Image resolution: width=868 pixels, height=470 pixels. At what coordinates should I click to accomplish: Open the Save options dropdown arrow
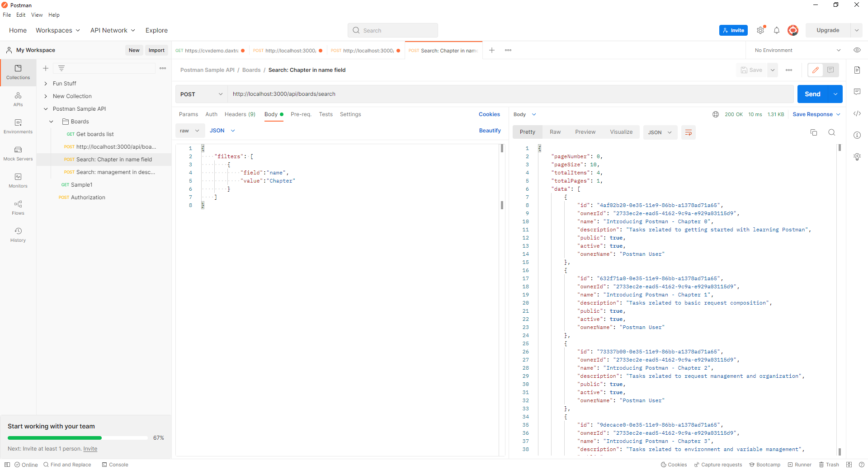773,70
